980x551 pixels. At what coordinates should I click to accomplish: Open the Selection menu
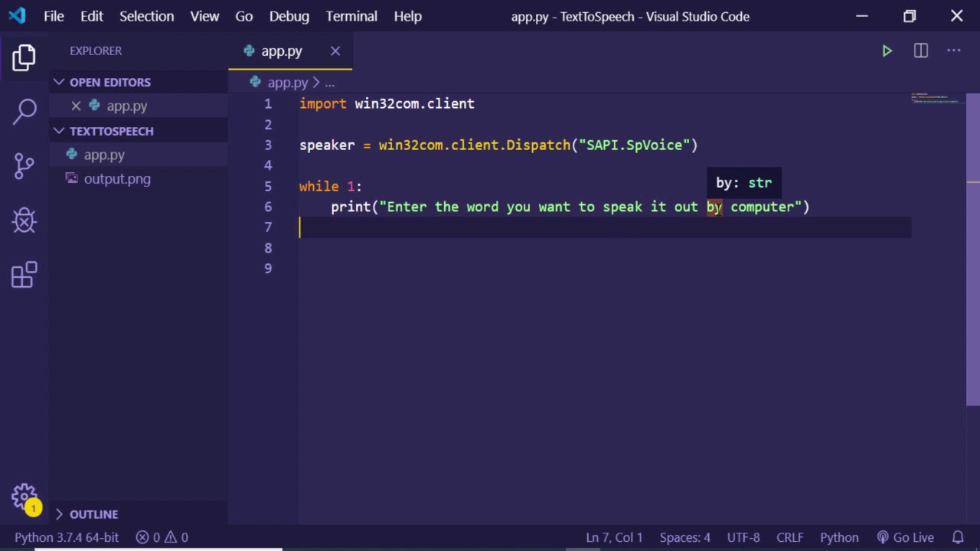(x=146, y=16)
